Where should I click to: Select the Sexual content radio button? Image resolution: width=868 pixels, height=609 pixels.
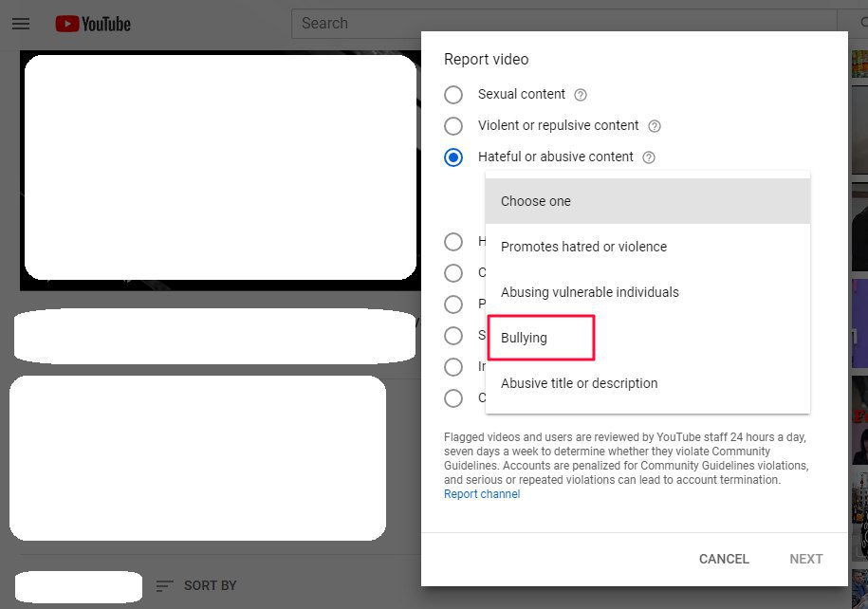pos(453,95)
